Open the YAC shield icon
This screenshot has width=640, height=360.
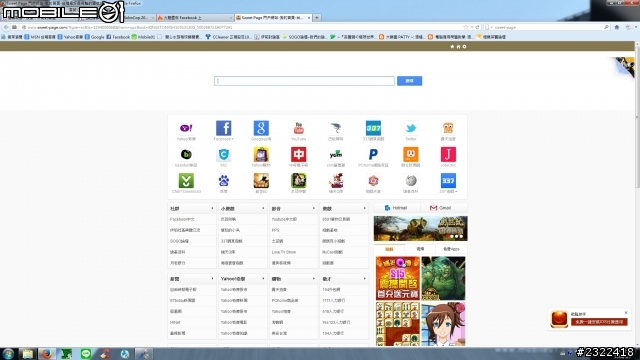tap(224, 154)
